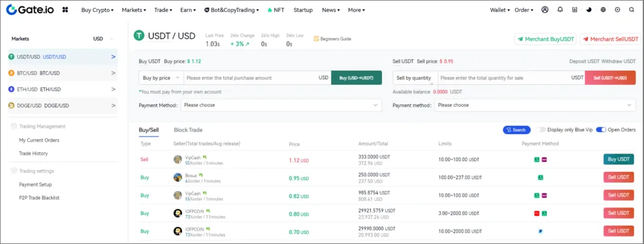The width and height of the screenshot is (644, 244).
Task: Open the Sell by quantity dropdown
Action: coord(415,78)
